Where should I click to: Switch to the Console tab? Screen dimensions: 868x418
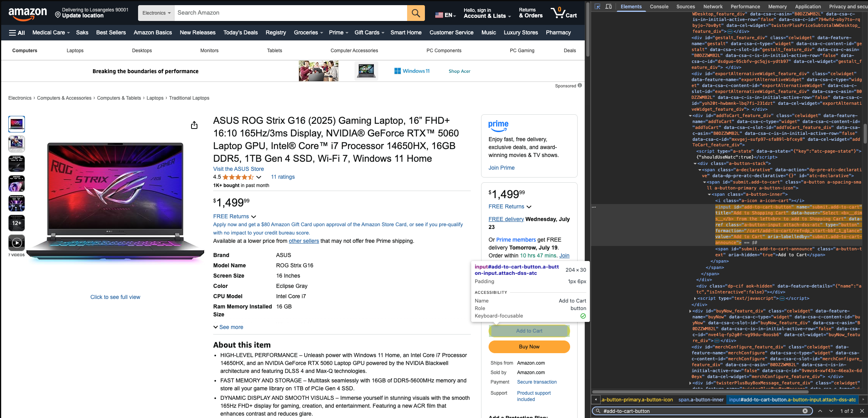coord(659,7)
